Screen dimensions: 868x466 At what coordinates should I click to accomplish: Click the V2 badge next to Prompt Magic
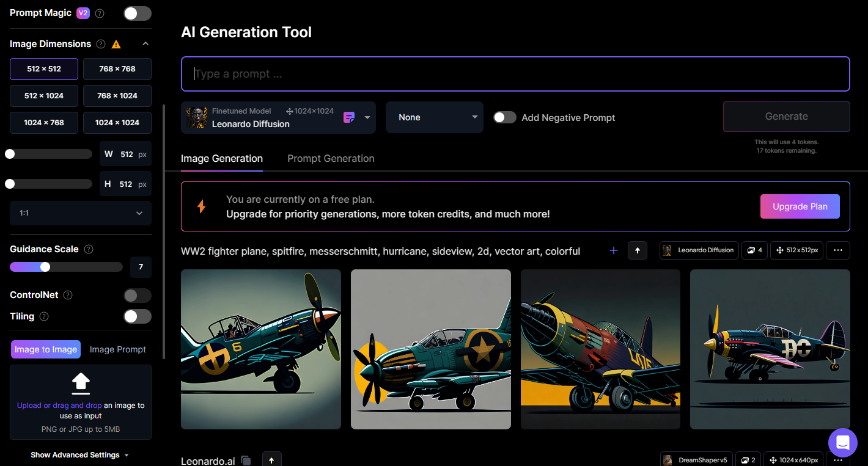point(83,13)
